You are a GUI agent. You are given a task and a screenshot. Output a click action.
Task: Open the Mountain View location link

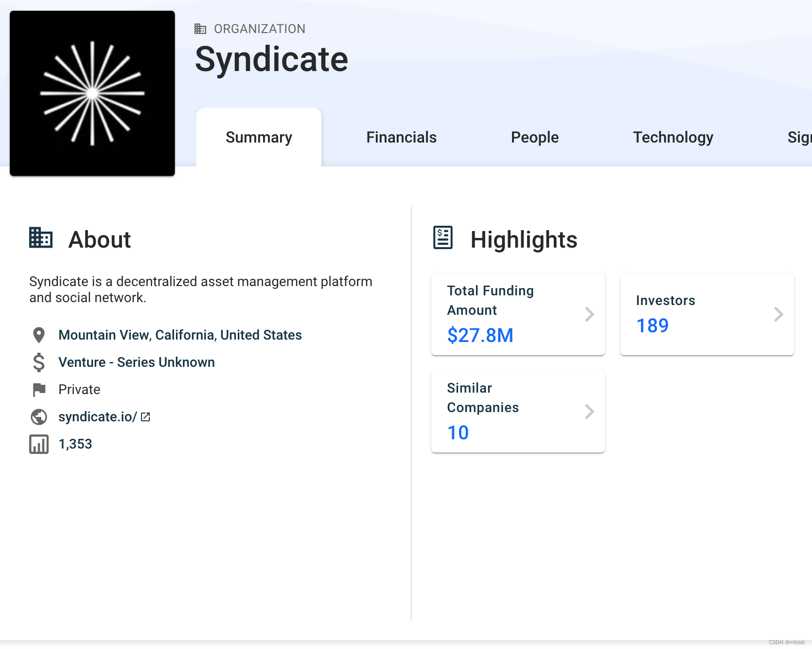coord(104,335)
